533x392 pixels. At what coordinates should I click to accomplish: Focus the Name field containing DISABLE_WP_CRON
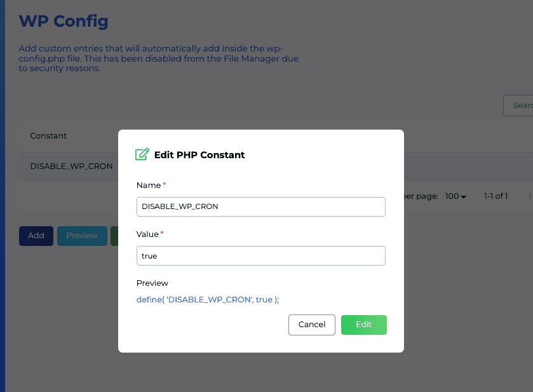(260, 206)
